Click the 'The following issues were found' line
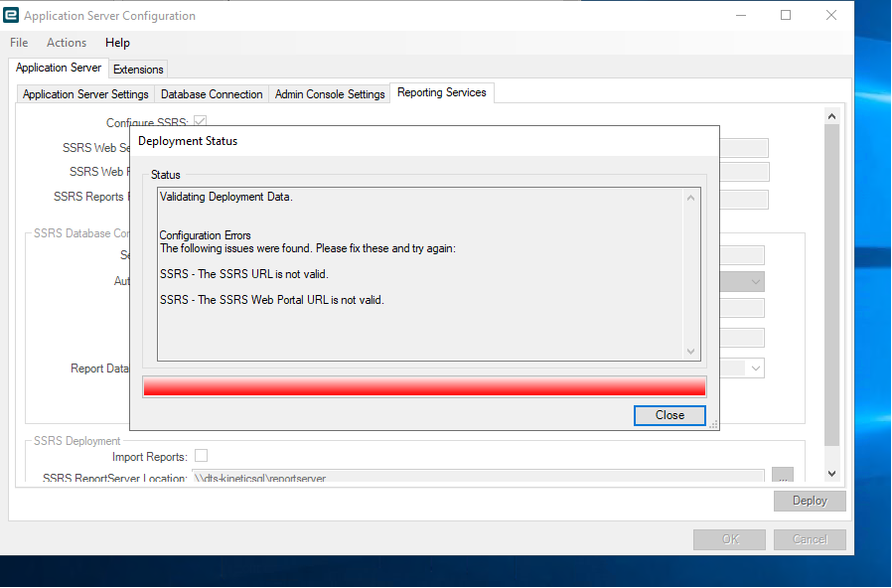This screenshot has width=892, height=588. coord(308,248)
